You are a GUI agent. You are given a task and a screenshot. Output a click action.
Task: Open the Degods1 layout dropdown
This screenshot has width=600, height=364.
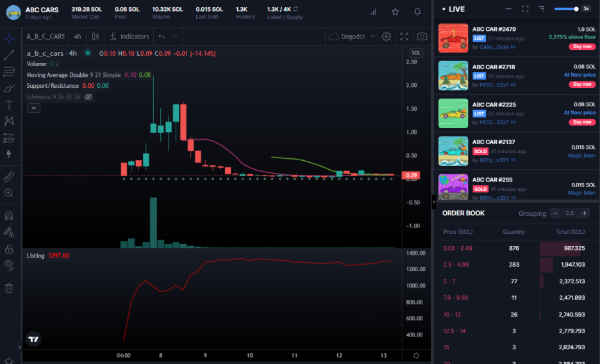coord(351,37)
